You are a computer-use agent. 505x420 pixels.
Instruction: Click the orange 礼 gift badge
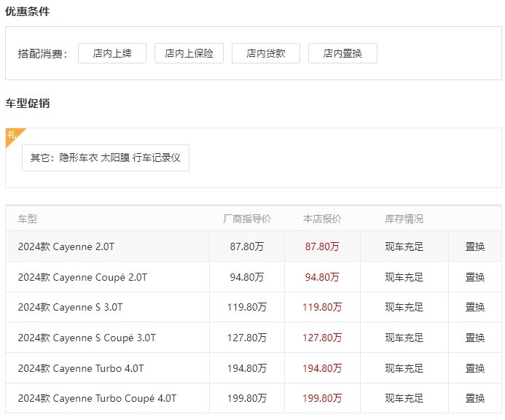point(13,136)
